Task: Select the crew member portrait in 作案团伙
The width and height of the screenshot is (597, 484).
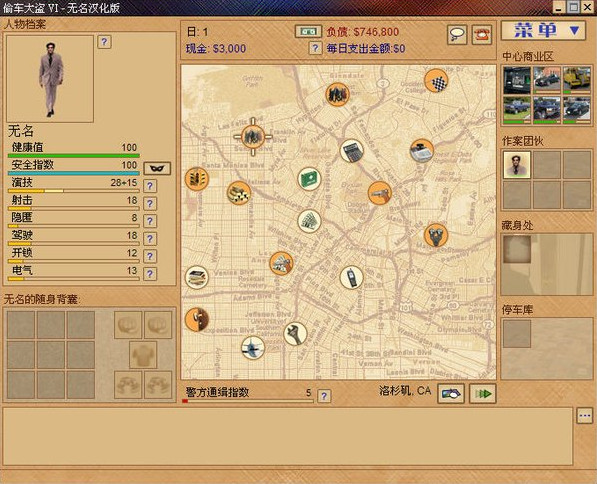Action: point(517,165)
